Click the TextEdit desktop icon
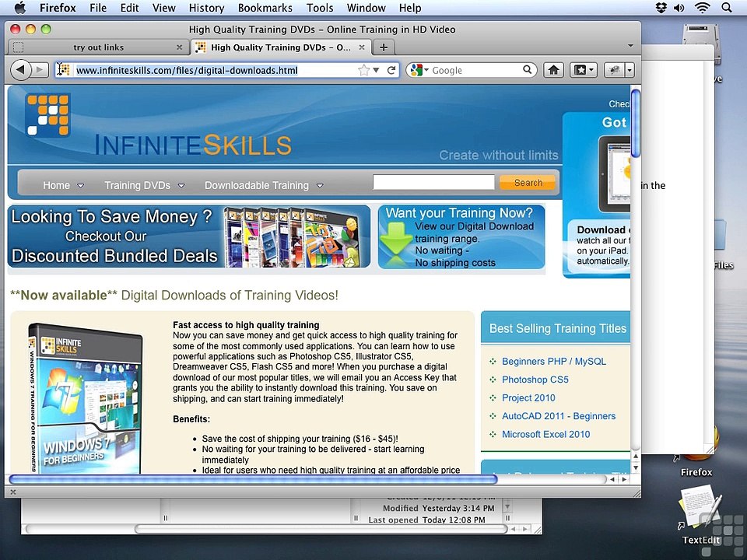The width and height of the screenshot is (747, 560). [x=701, y=508]
